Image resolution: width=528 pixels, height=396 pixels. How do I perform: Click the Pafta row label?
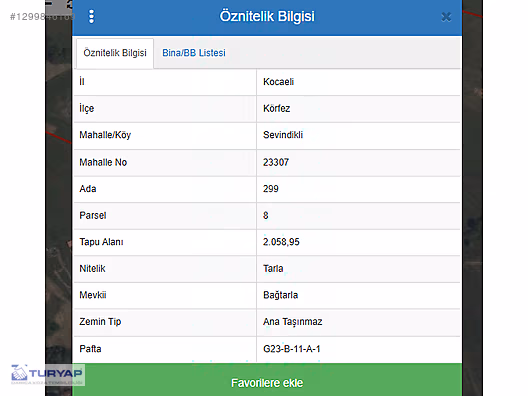click(90, 349)
